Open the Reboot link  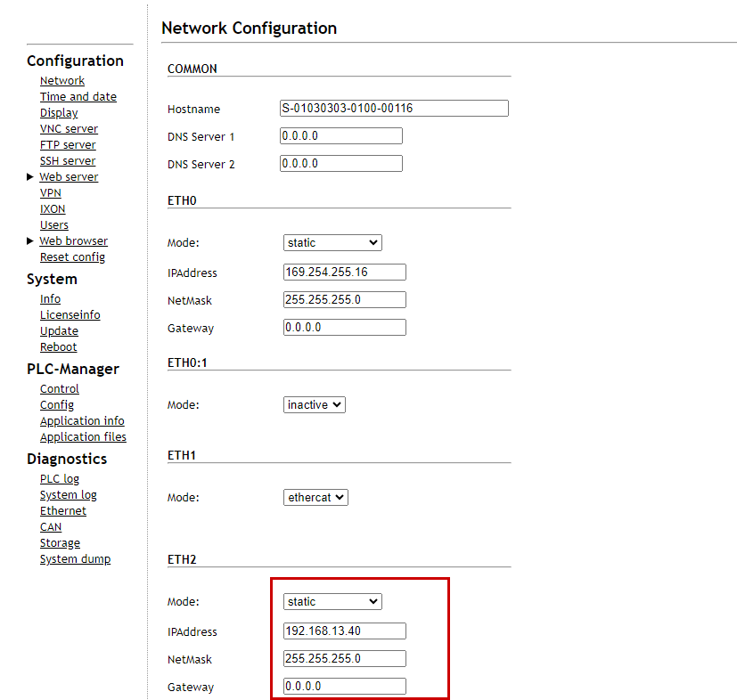click(x=58, y=346)
